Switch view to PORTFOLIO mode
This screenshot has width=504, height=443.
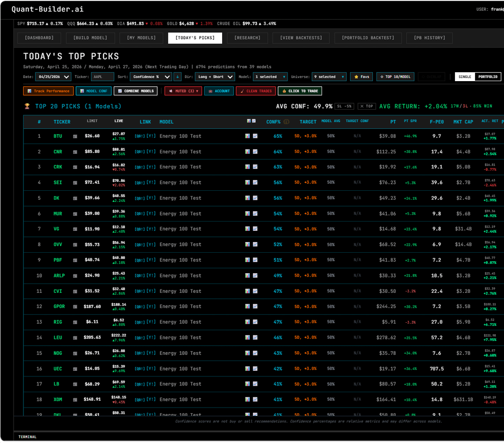[x=488, y=77]
